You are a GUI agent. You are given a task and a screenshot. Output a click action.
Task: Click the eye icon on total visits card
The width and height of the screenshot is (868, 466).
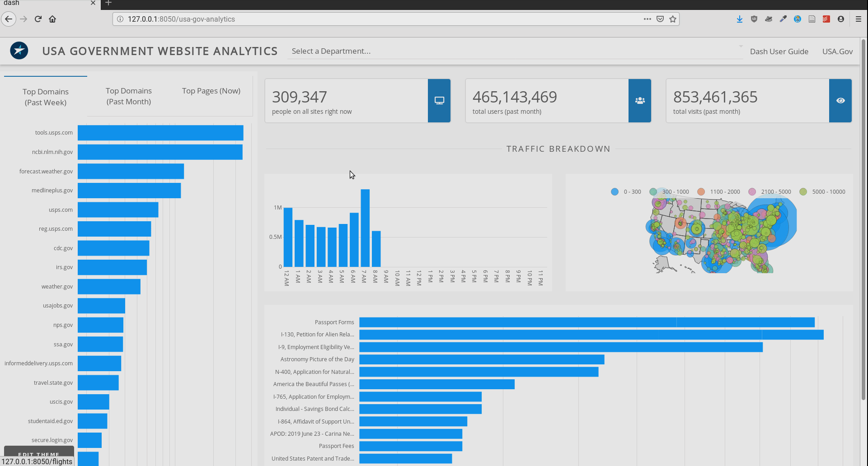(840, 101)
